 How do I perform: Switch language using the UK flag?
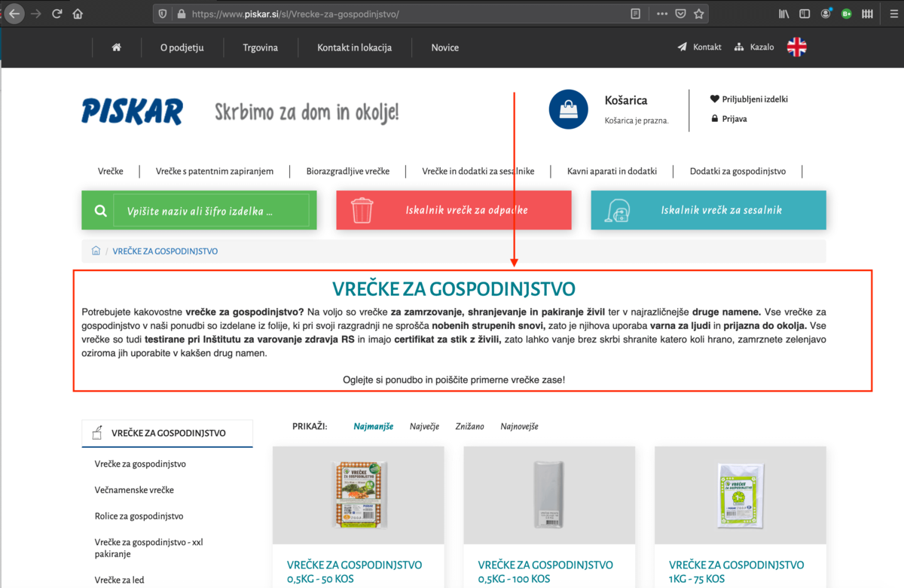(x=797, y=47)
